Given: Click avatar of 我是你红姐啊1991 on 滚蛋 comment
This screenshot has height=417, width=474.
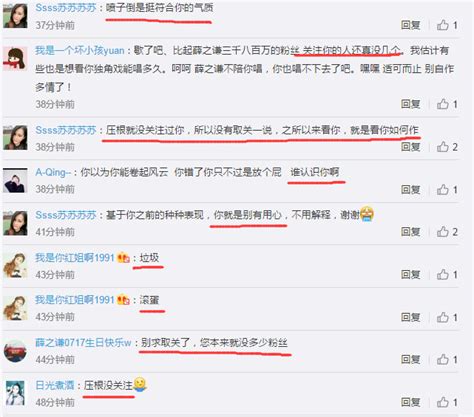Looking at the screenshot, I should tap(15, 308).
